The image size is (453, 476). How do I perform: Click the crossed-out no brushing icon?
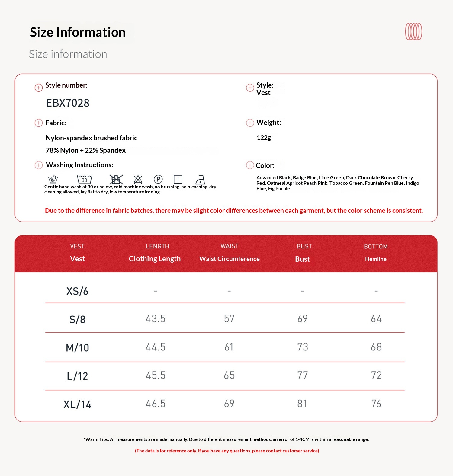tap(116, 179)
